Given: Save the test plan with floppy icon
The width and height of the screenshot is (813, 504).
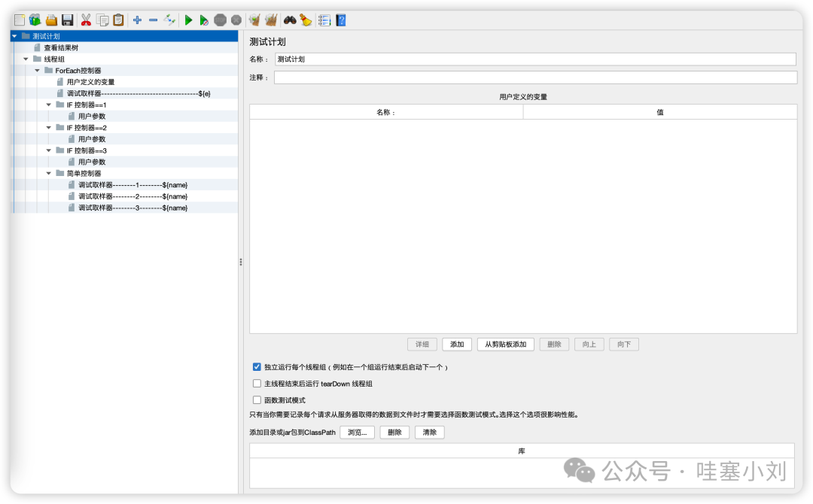Looking at the screenshot, I should click(x=68, y=20).
